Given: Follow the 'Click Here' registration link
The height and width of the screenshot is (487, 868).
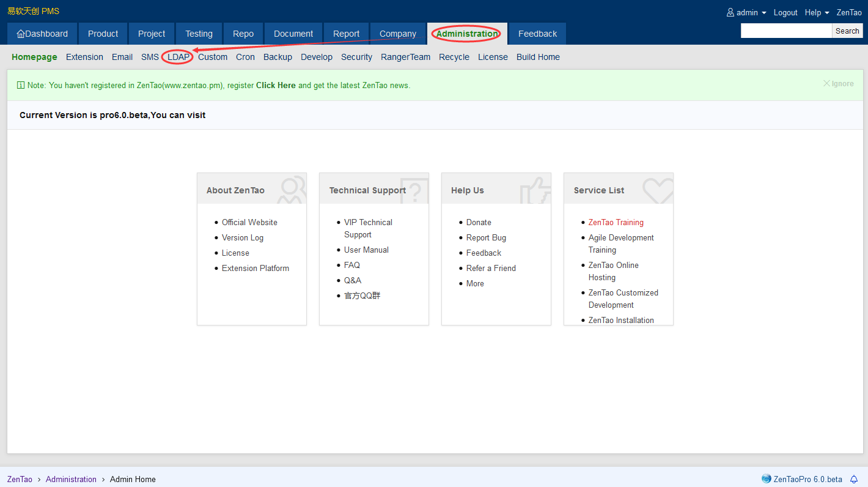Looking at the screenshot, I should coord(276,86).
